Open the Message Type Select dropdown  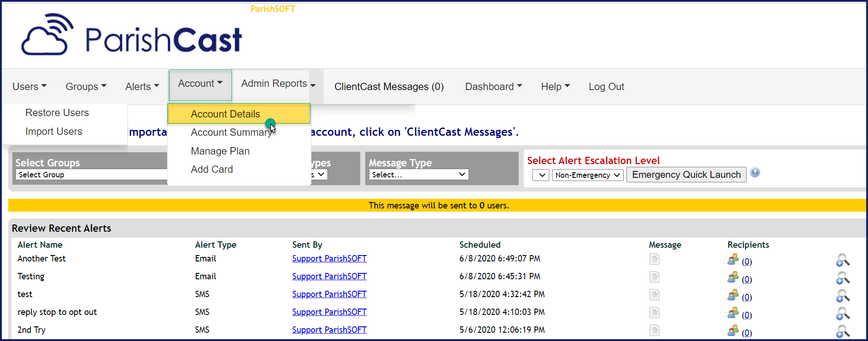tap(419, 175)
